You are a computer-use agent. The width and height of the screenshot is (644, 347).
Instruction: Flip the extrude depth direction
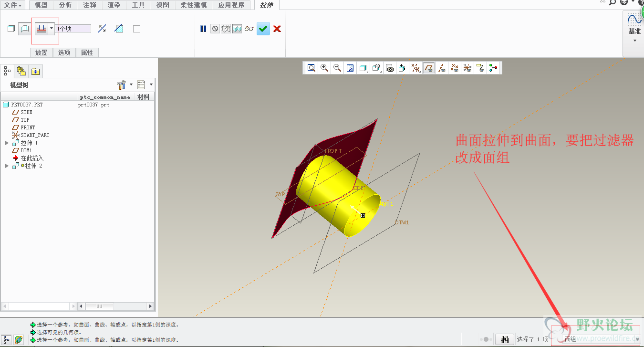coord(102,29)
